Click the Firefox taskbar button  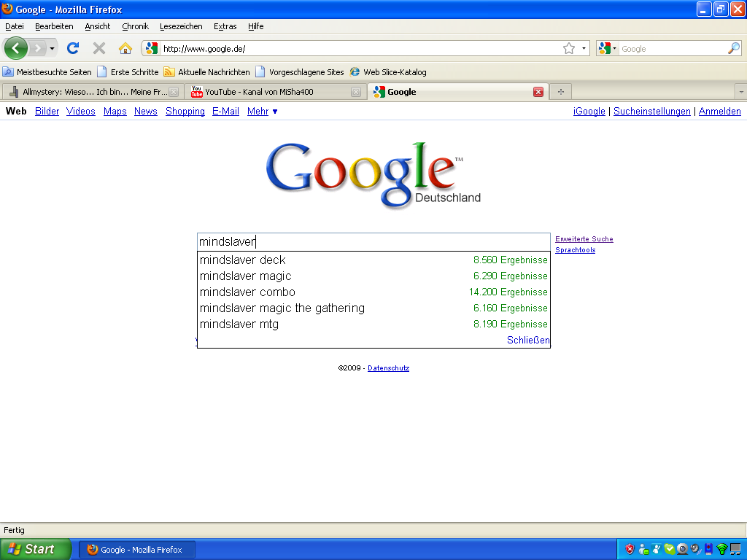(136, 550)
